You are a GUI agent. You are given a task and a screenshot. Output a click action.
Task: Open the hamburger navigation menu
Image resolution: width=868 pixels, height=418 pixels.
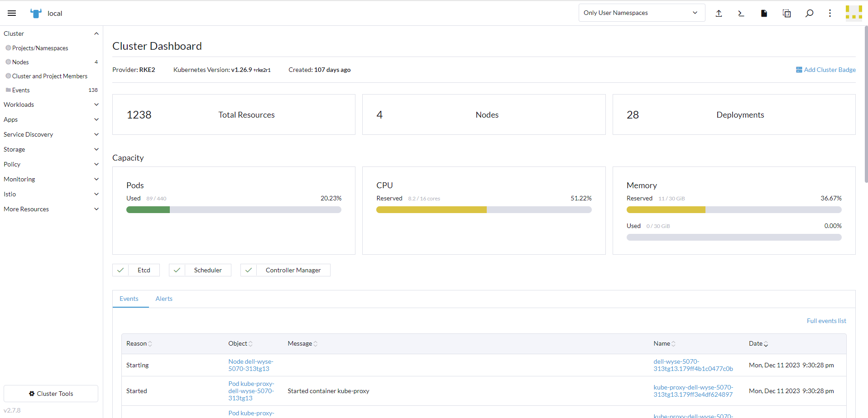[12, 13]
